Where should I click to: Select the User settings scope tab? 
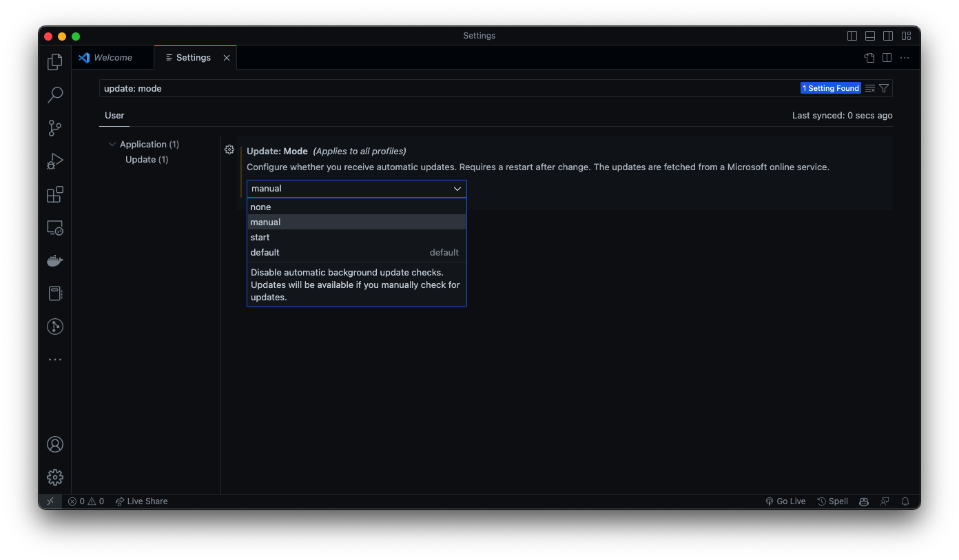pyautogui.click(x=114, y=115)
